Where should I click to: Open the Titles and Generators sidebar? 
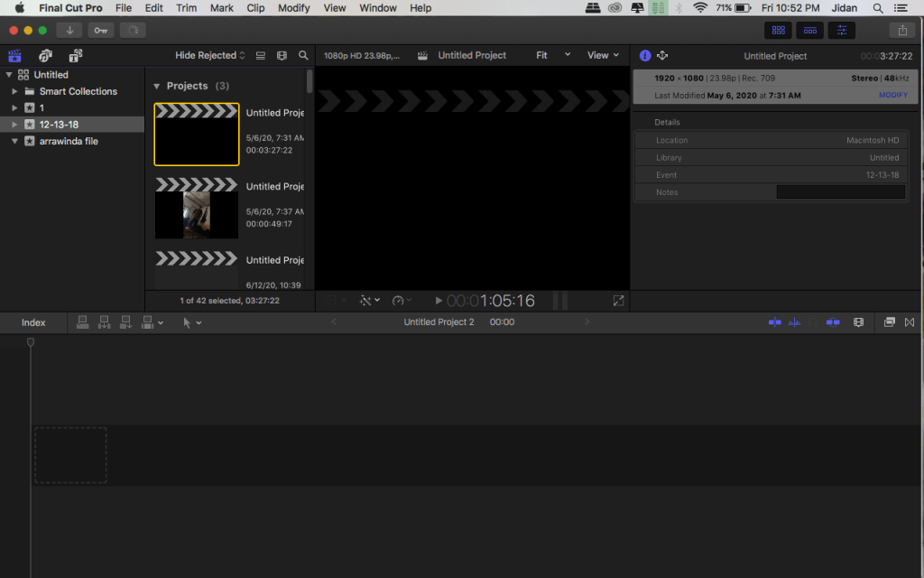coord(75,55)
